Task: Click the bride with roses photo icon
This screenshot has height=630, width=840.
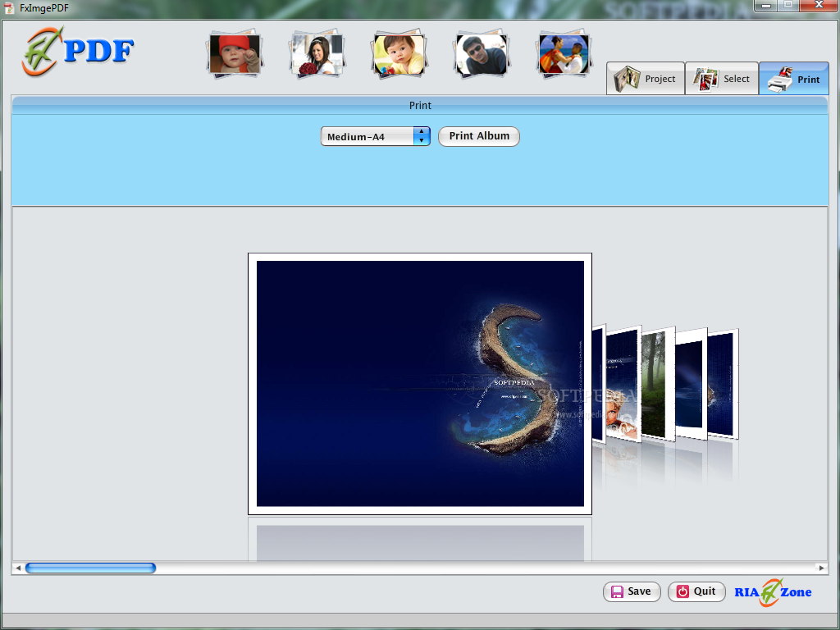Action: tap(317, 53)
